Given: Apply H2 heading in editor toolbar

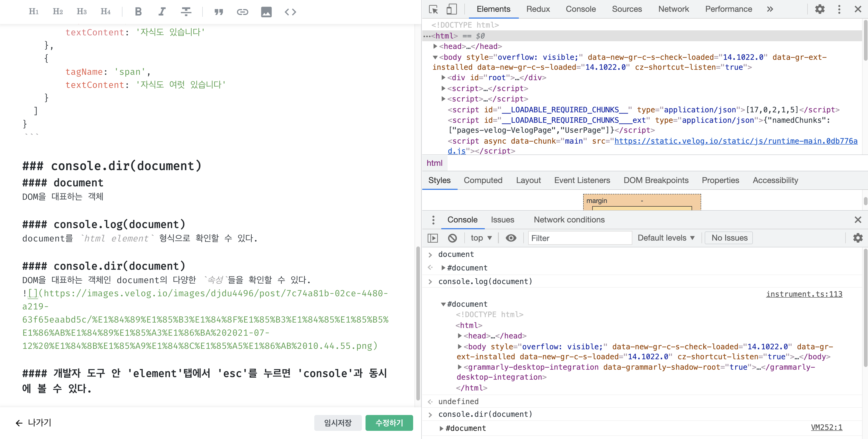Looking at the screenshot, I should click(58, 12).
